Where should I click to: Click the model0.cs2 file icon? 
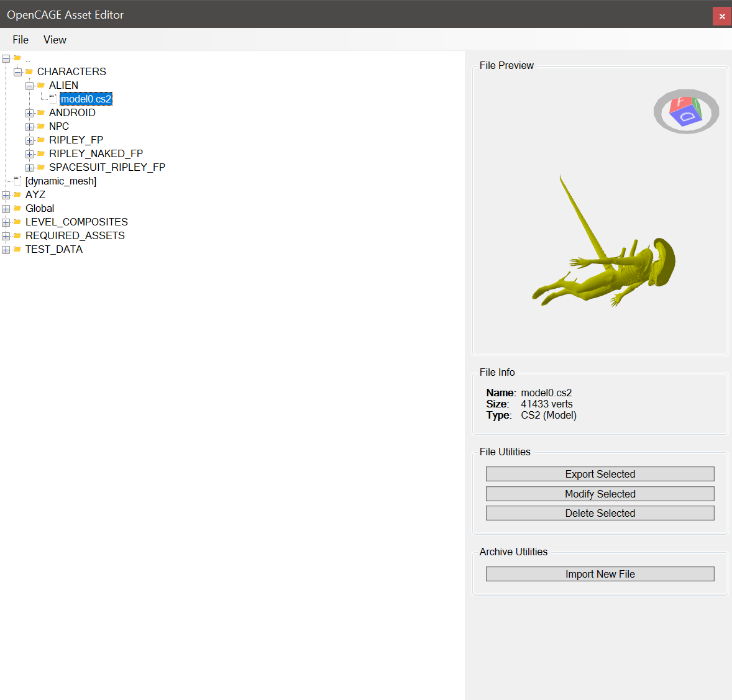click(x=53, y=99)
